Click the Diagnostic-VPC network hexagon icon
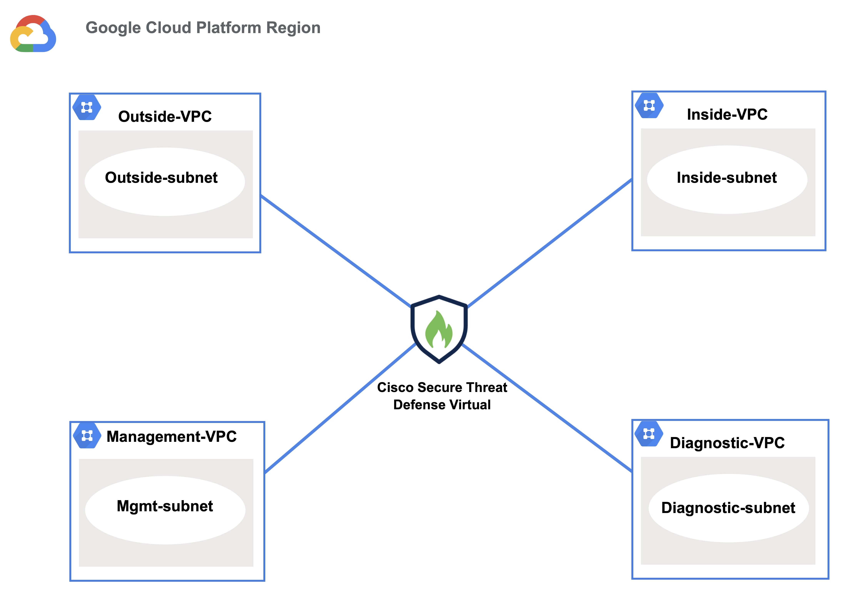Image resolution: width=868 pixels, height=610 pixels. tap(649, 433)
